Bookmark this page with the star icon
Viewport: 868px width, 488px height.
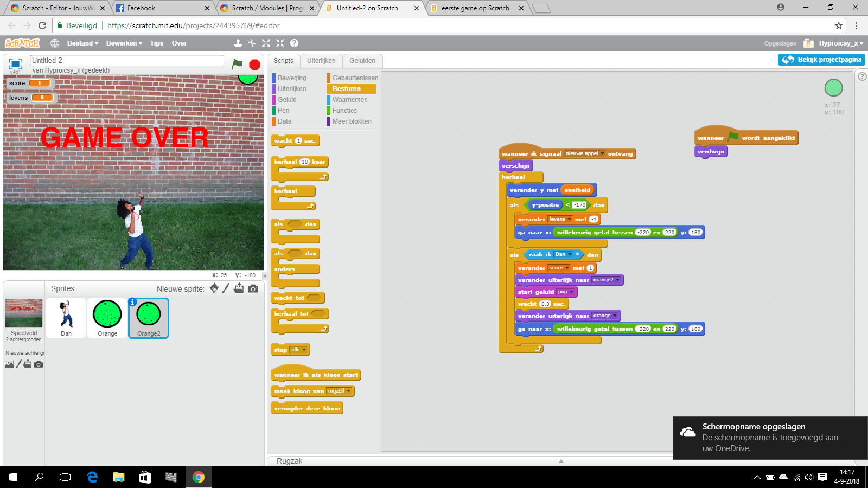(x=839, y=25)
